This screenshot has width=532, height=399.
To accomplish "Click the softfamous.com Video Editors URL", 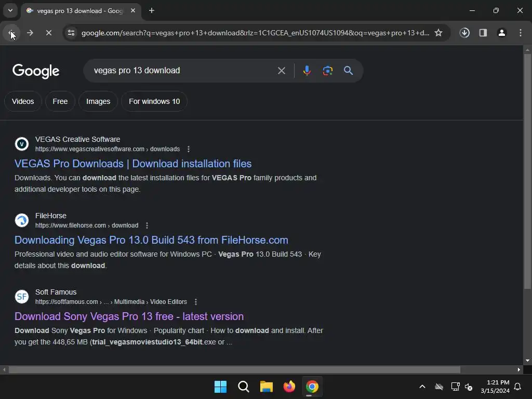I will click(x=111, y=302).
